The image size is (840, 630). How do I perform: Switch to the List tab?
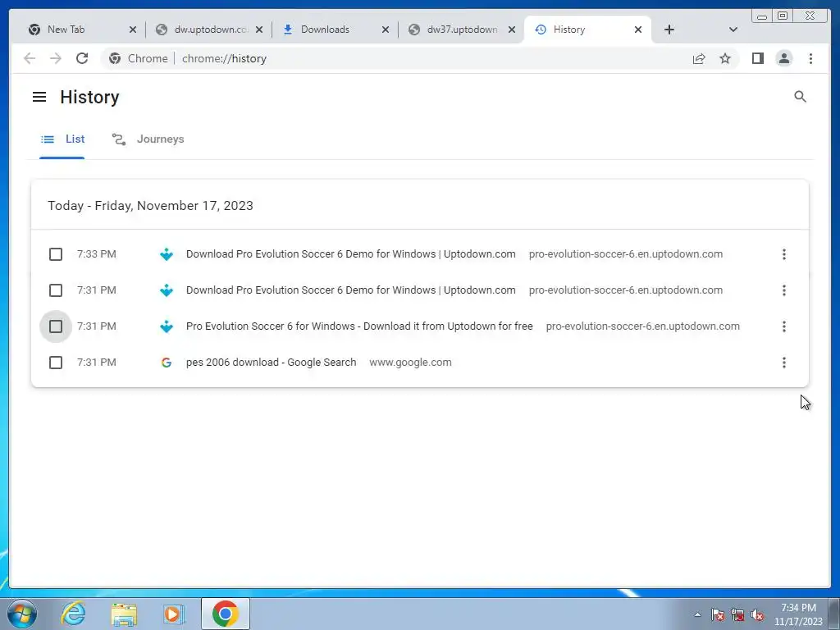62,139
